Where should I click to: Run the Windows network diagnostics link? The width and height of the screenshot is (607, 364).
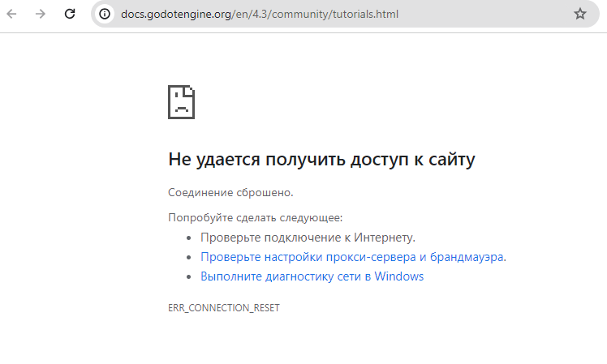coord(312,276)
